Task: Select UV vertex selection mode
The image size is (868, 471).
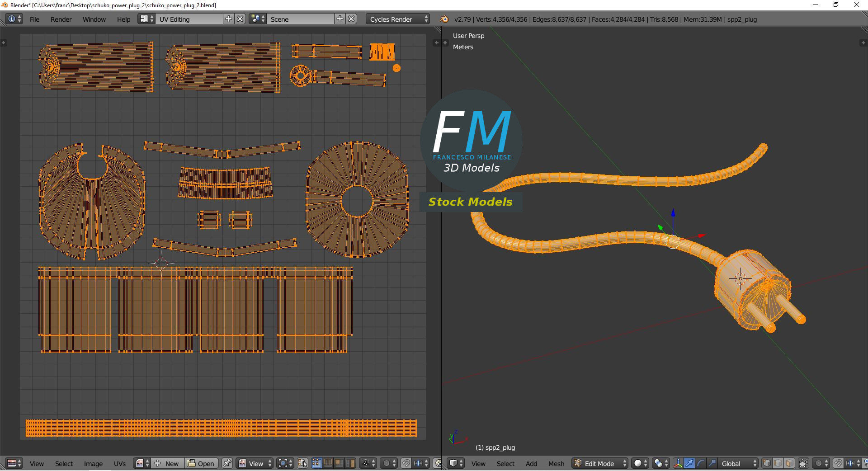Action: [316, 463]
